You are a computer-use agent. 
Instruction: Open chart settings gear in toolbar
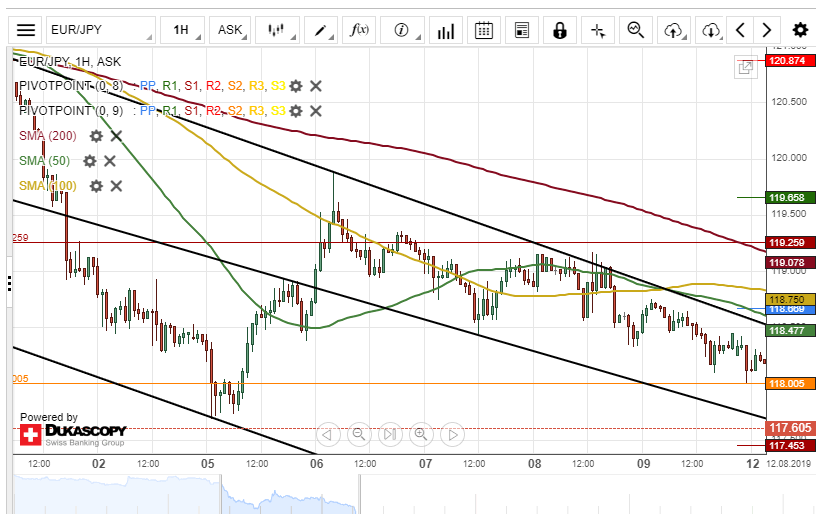click(x=800, y=30)
